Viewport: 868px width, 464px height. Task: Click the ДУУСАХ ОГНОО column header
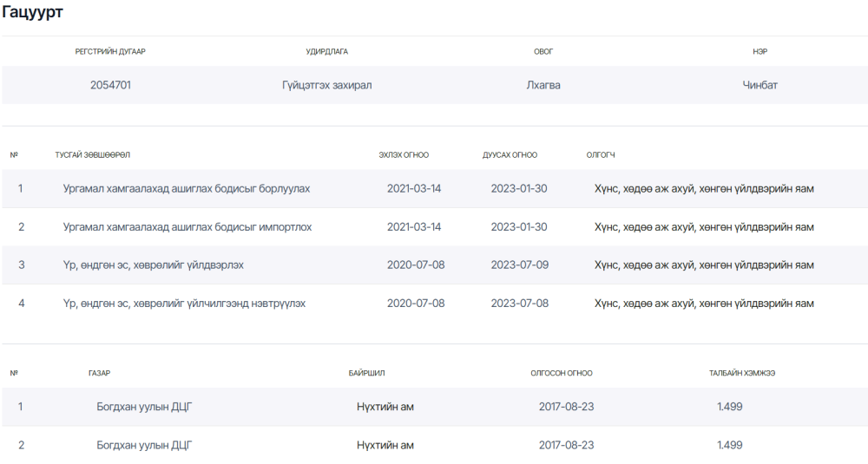click(510, 155)
